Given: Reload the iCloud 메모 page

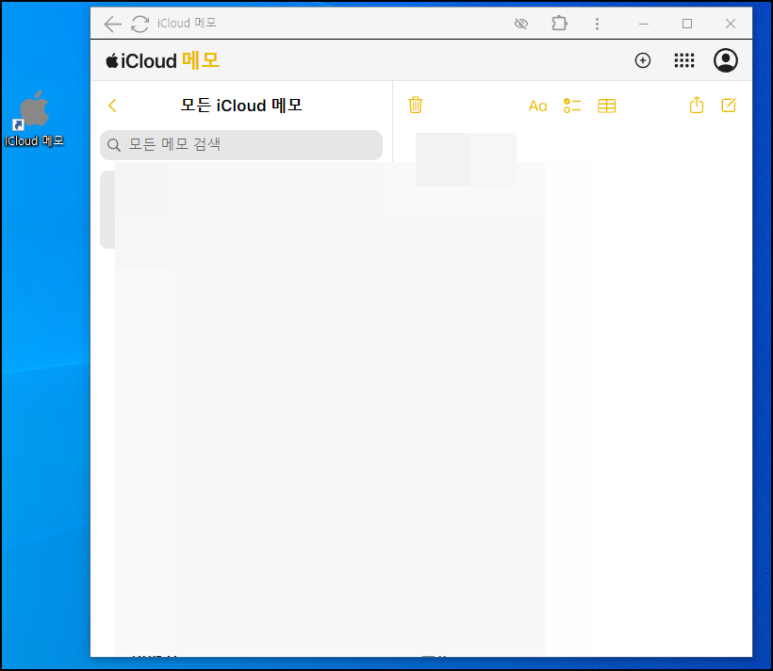Looking at the screenshot, I should (x=140, y=24).
